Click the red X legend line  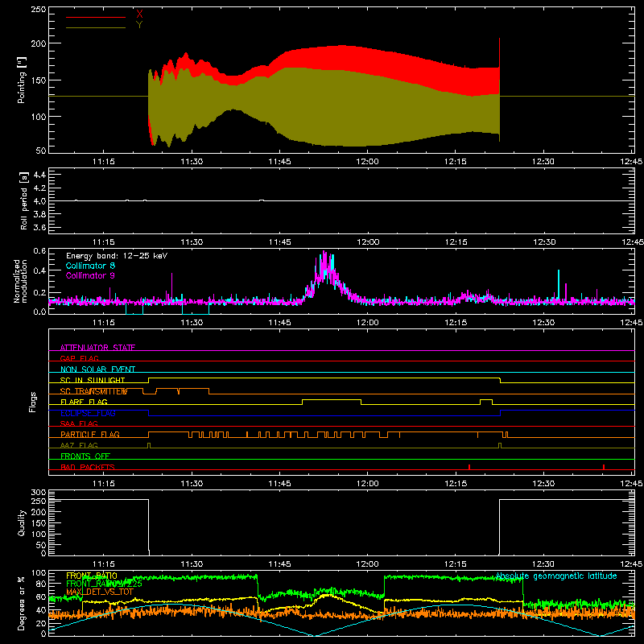96,17
